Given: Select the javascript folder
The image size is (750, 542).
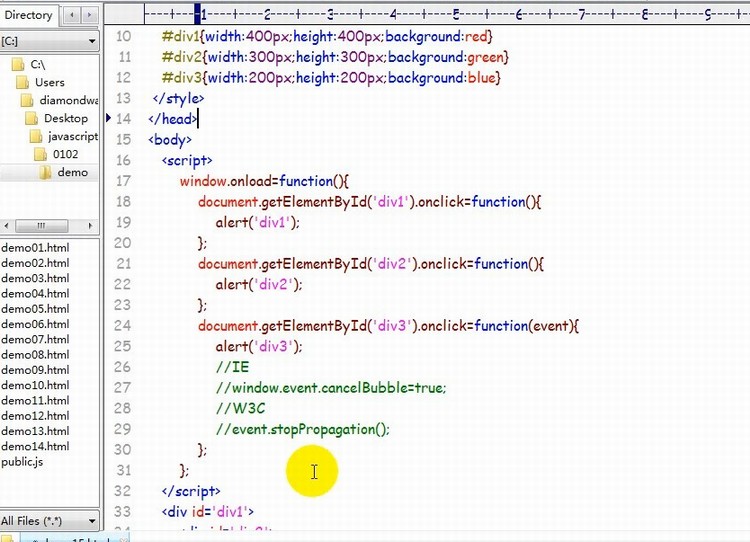Looking at the screenshot, I should tap(73, 136).
